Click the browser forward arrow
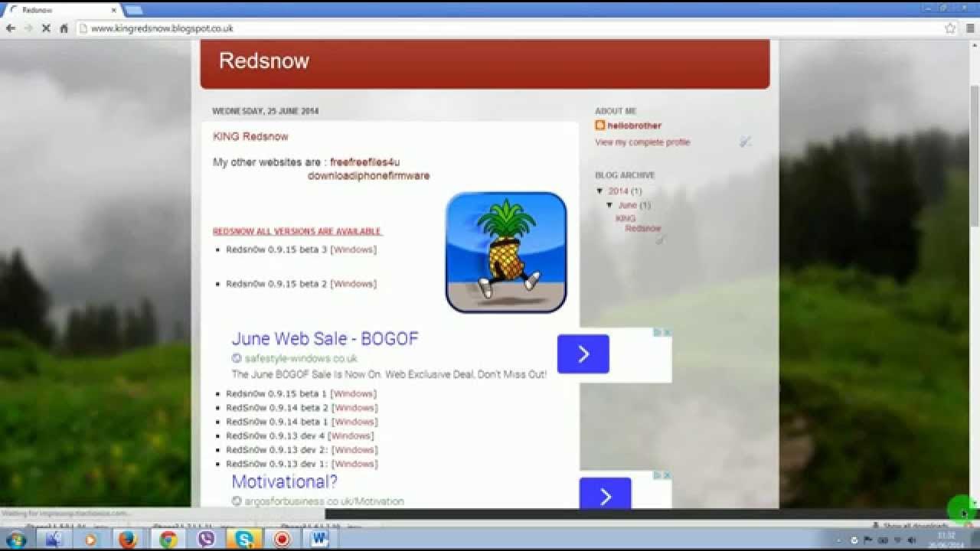Viewport: 980px width, 551px height. click(x=28, y=28)
